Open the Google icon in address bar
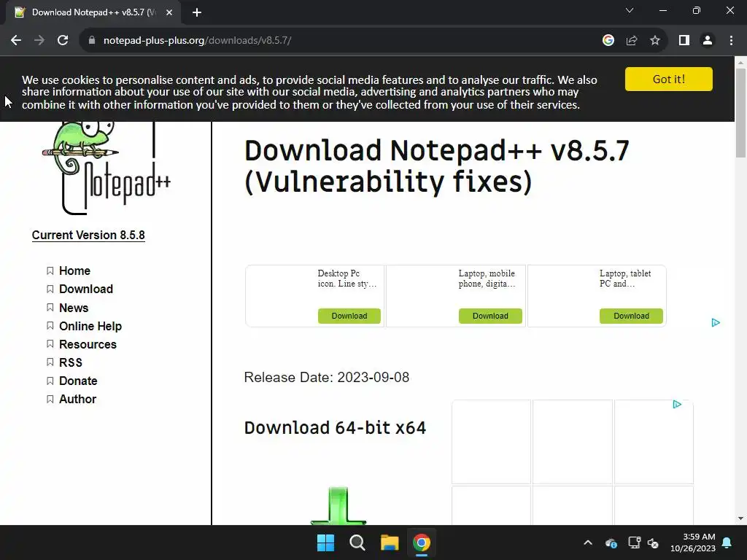This screenshot has height=560, width=747. (x=608, y=41)
